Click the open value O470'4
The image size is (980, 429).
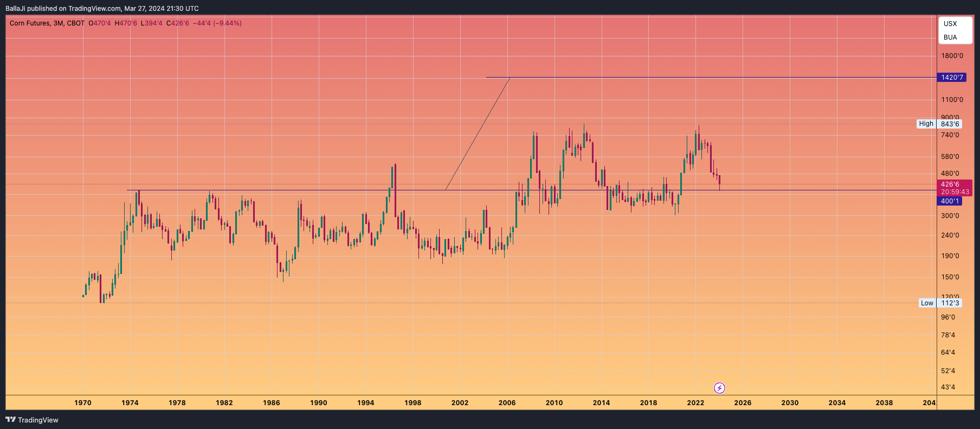click(x=100, y=23)
